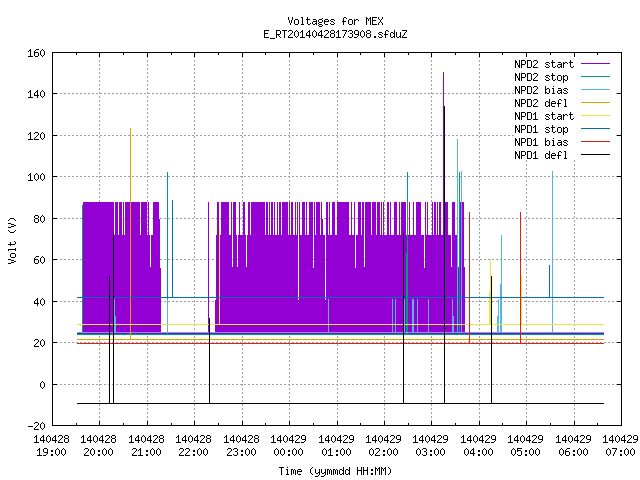This screenshot has width=640, height=480.
Task: Click the dark blue NPD1 stop legend line
Action: point(596,129)
